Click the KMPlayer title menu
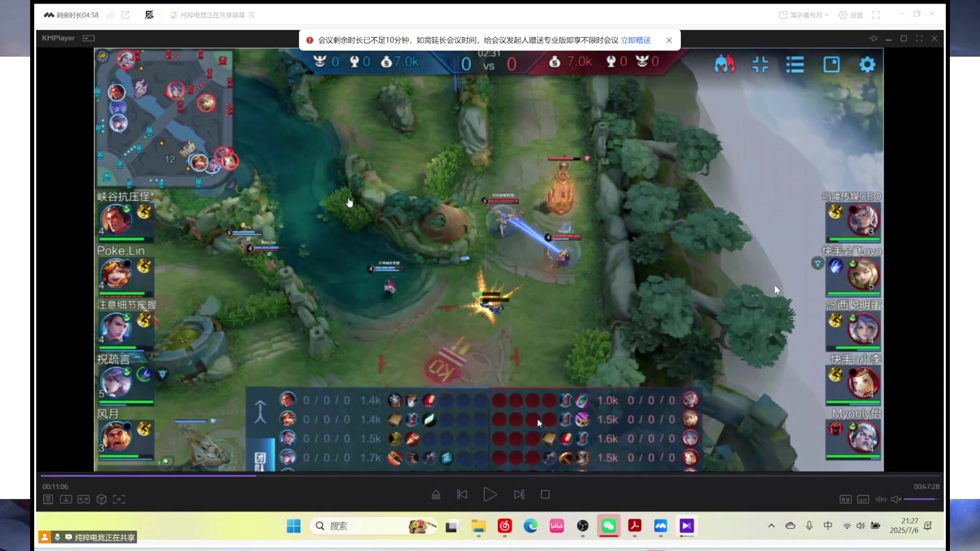The width and height of the screenshot is (980, 551). (x=58, y=38)
